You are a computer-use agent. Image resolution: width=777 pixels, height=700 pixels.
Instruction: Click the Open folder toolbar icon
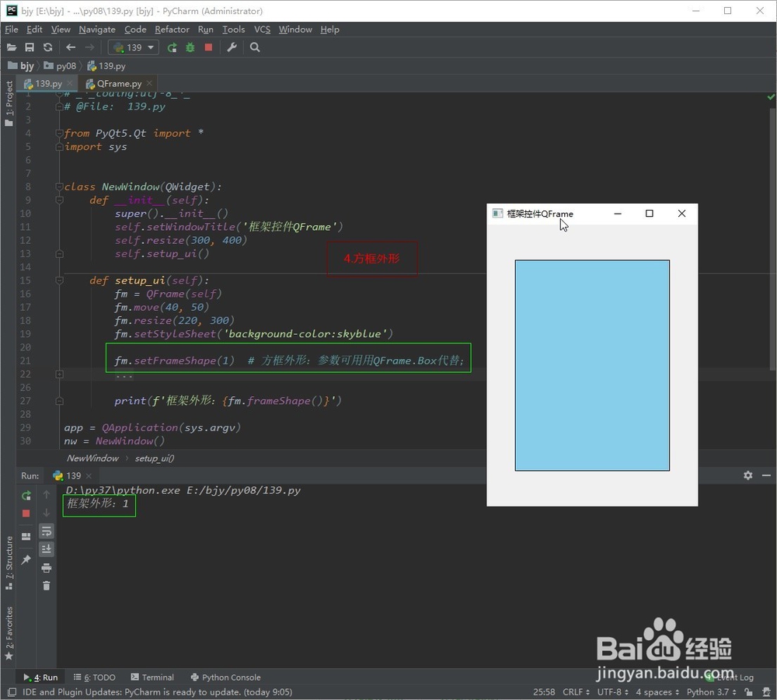coord(12,47)
